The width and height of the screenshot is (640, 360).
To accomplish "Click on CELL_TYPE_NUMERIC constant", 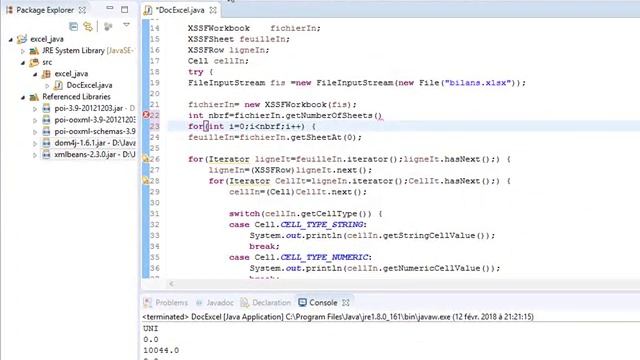I will coord(324,257).
